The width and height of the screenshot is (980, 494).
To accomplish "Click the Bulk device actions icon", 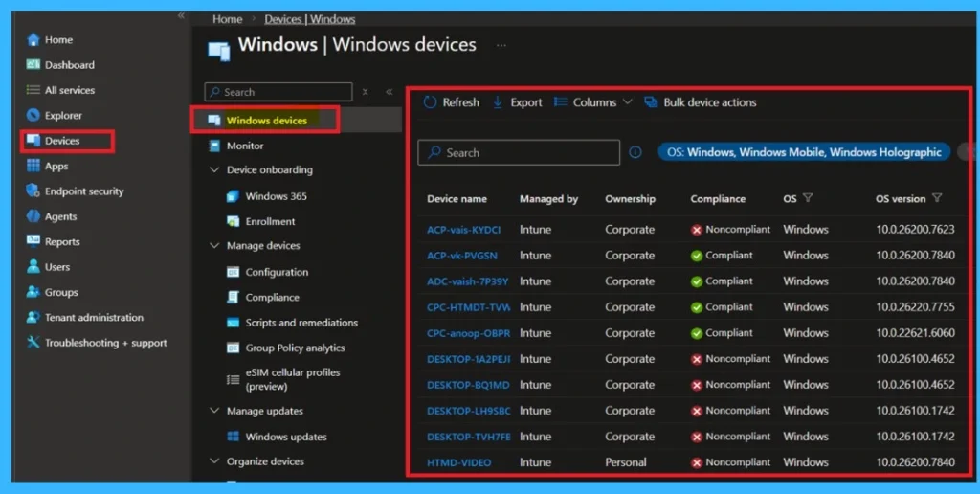I will pyautogui.click(x=651, y=102).
